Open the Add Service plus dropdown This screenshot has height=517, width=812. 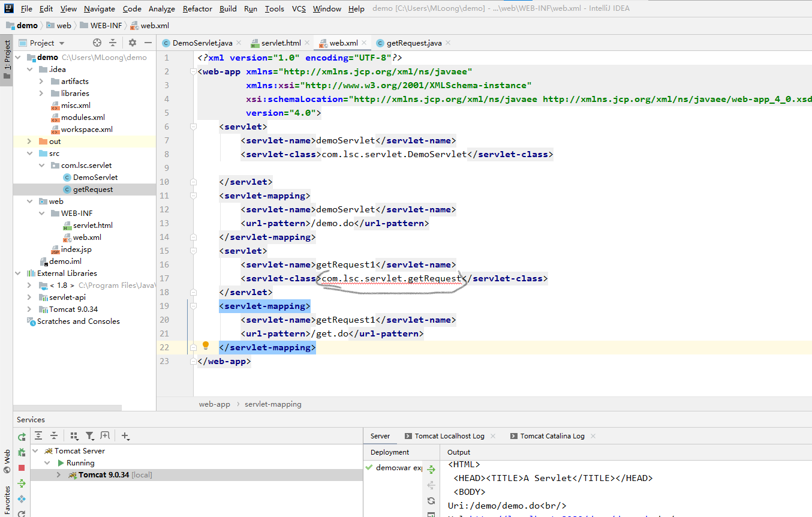(125, 436)
